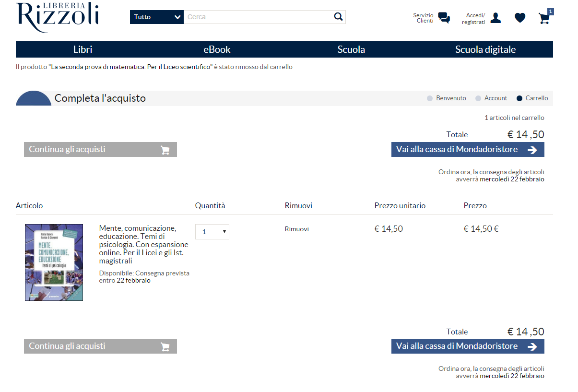Click upper Vai alla cassa di Mondadoristore button

(468, 149)
